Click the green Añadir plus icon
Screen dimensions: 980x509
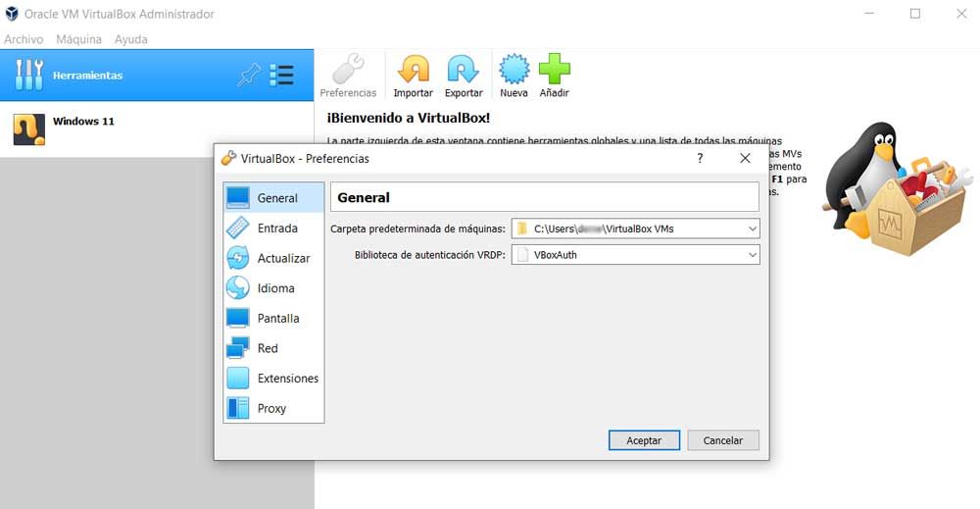tap(555, 70)
